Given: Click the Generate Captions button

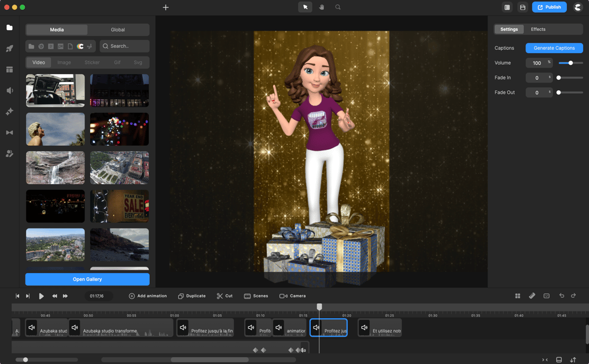Looking at the screenshot, I should (x=554, y=48).
